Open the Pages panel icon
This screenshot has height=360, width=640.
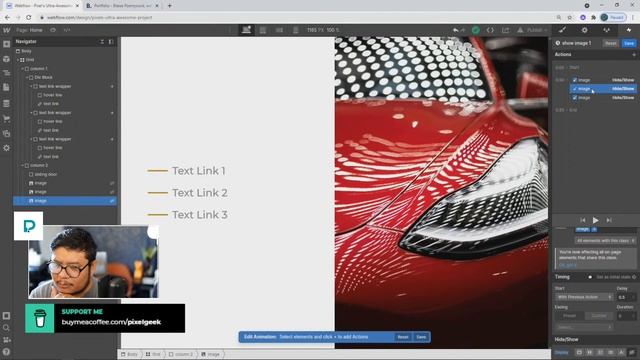tap(7, 87)
